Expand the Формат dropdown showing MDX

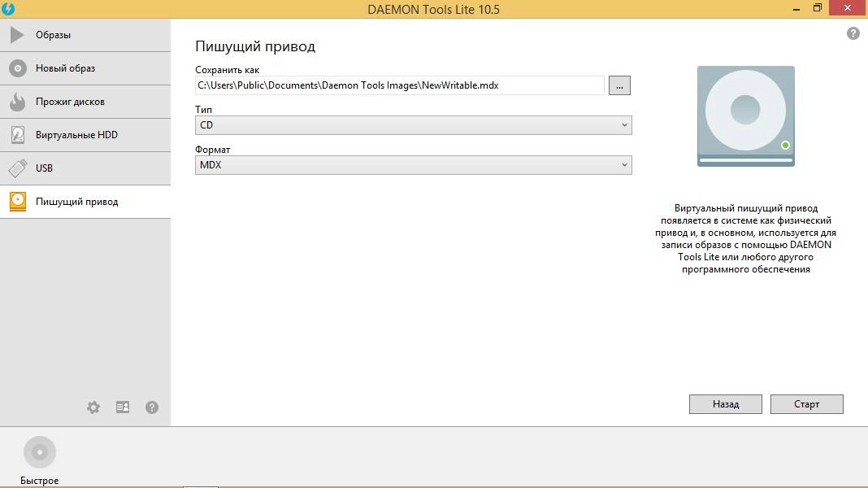click(414, 165)
